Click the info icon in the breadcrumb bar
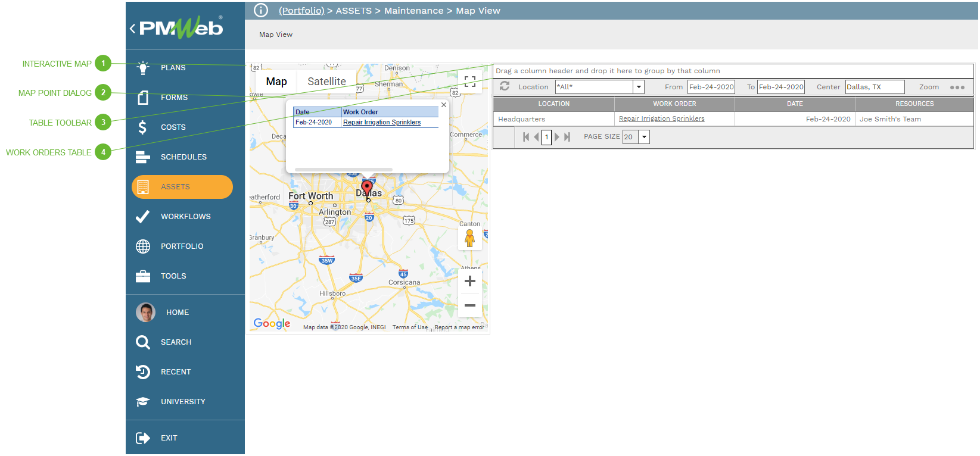Screen dimensions: 980x456 [261, 10]
